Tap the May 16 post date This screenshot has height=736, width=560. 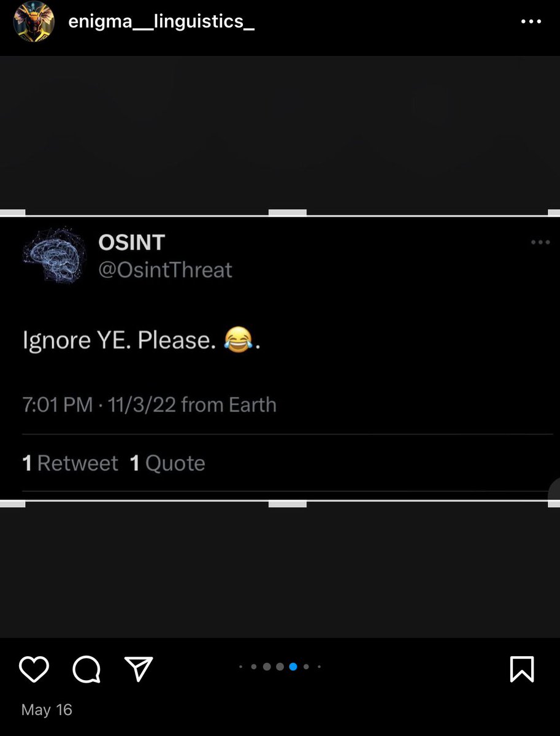[47, 710]
